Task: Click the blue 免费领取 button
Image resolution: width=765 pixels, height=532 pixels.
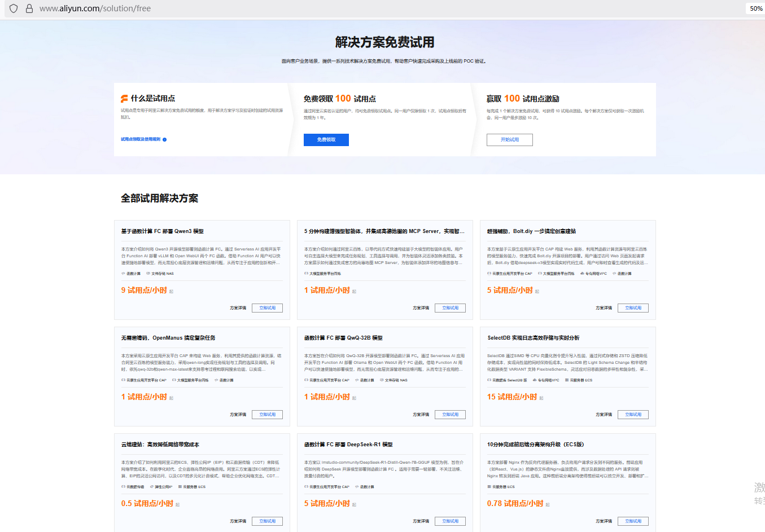Action: point(326,140)
